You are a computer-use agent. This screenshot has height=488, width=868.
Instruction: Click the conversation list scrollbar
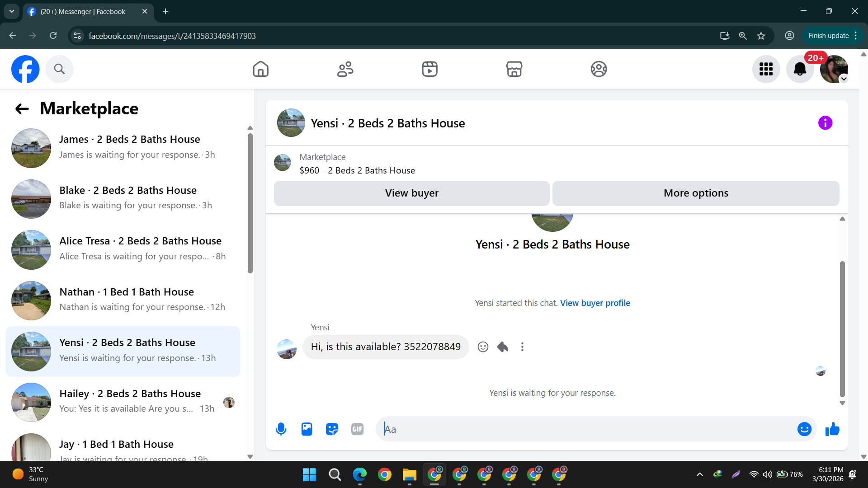click(250, 203)
